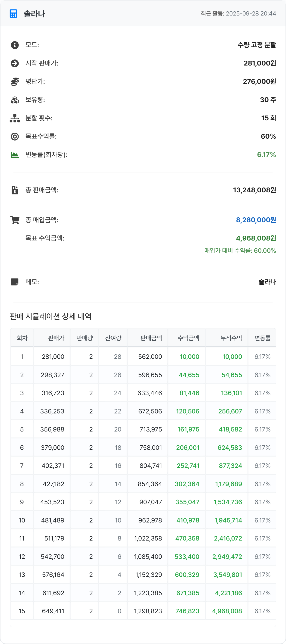Click the target profit amount 4,968,008원
The width and height of the screenshot is (286, 644).
click(x=256, y=238)
